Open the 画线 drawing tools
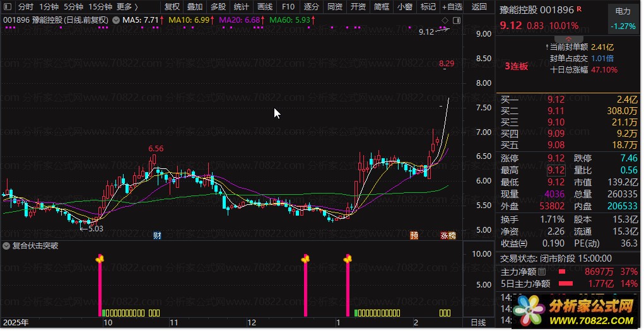 tap(265, 6)
